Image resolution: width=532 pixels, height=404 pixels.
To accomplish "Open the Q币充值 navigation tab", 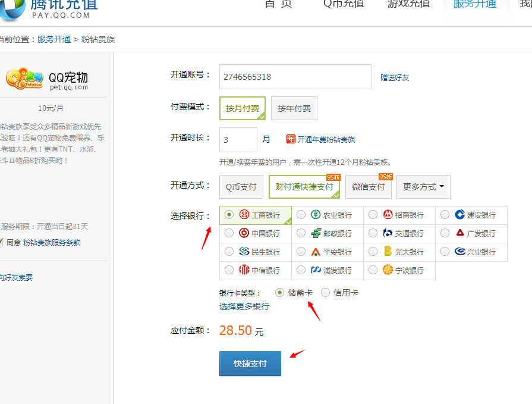I will click(x=344, y=4).
